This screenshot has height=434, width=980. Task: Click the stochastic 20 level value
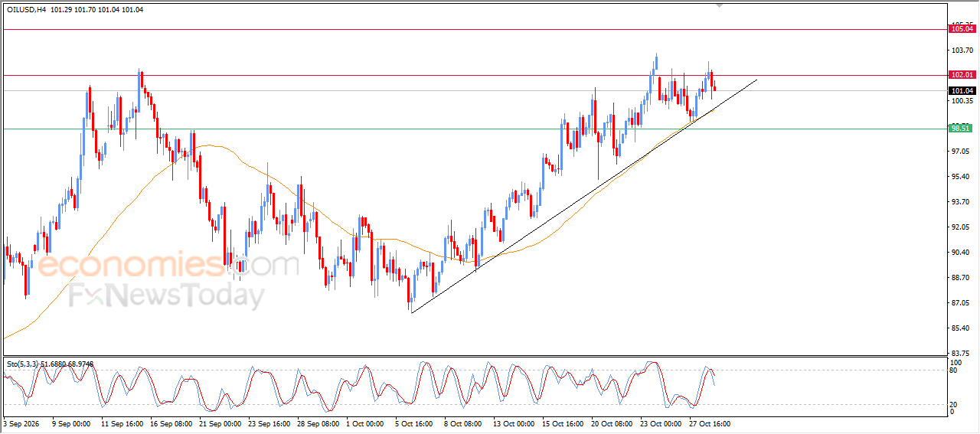click(x=954, y=403)
